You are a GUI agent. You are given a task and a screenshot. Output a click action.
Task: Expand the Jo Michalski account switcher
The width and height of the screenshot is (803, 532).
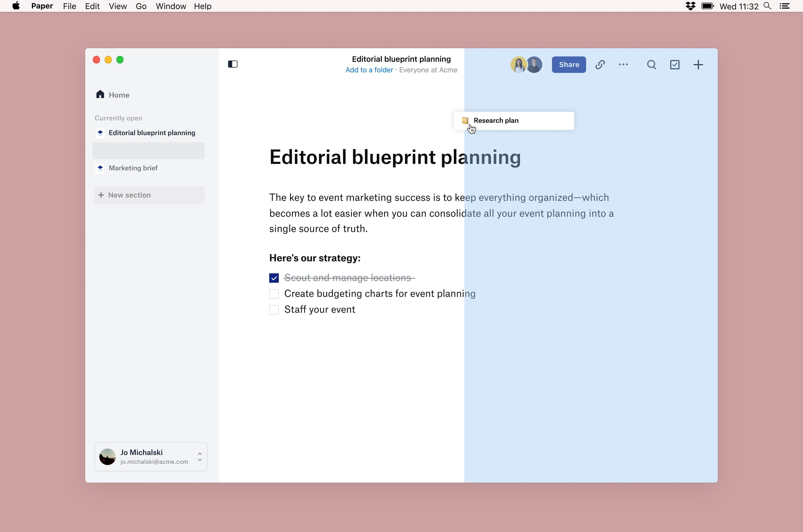pos(200,457)
